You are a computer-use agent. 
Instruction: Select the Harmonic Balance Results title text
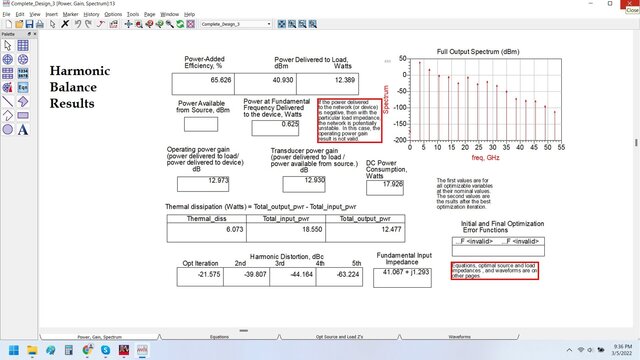(80, 87)
